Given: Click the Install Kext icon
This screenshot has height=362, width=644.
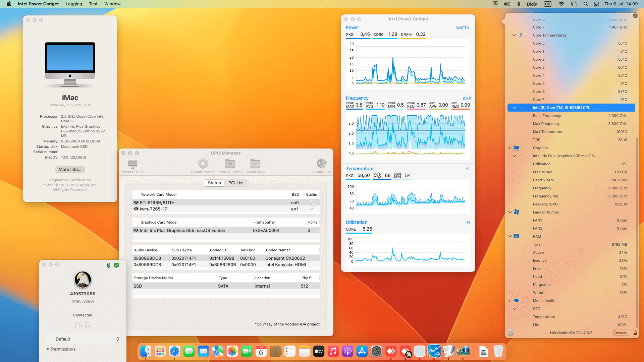Looking at the screenshot, I should (x=255, y=164).
